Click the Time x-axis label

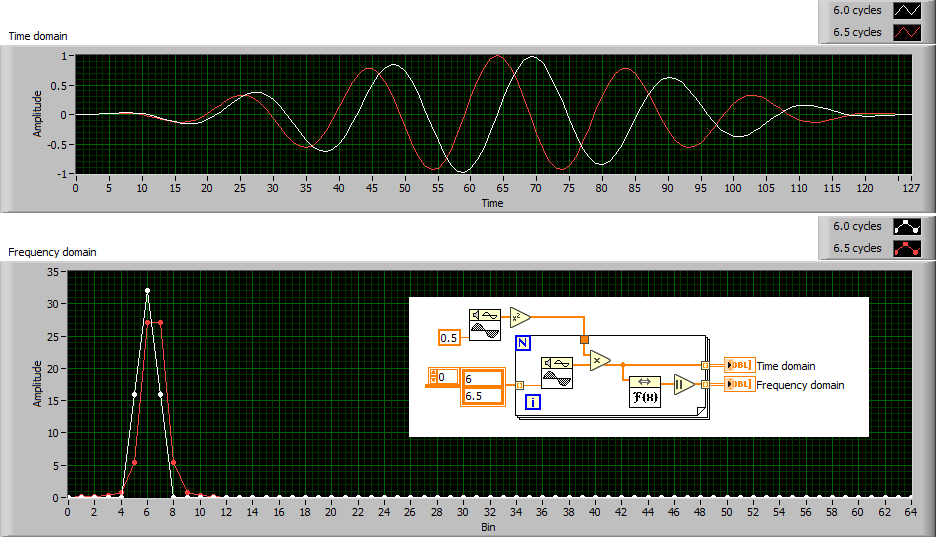click(x=492, y=203)
